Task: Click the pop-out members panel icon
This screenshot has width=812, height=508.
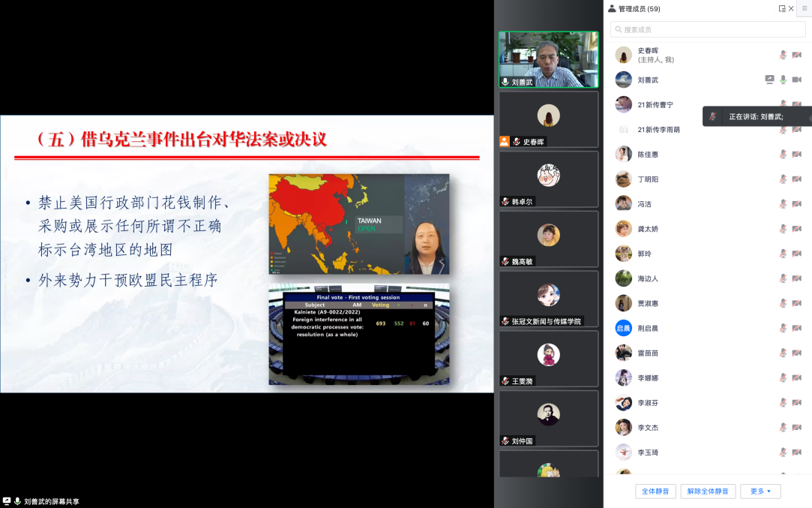Action: pyautogui.click(x=782, y=9)
